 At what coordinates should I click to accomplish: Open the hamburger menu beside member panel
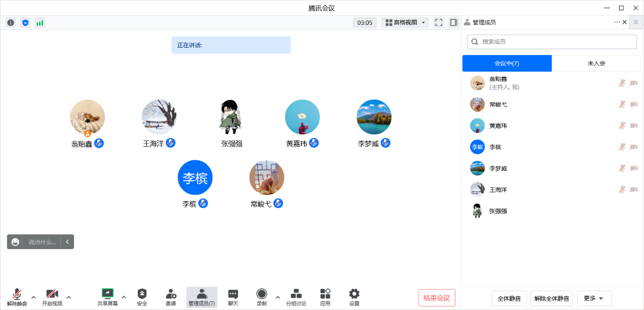(x=636, y=22)
